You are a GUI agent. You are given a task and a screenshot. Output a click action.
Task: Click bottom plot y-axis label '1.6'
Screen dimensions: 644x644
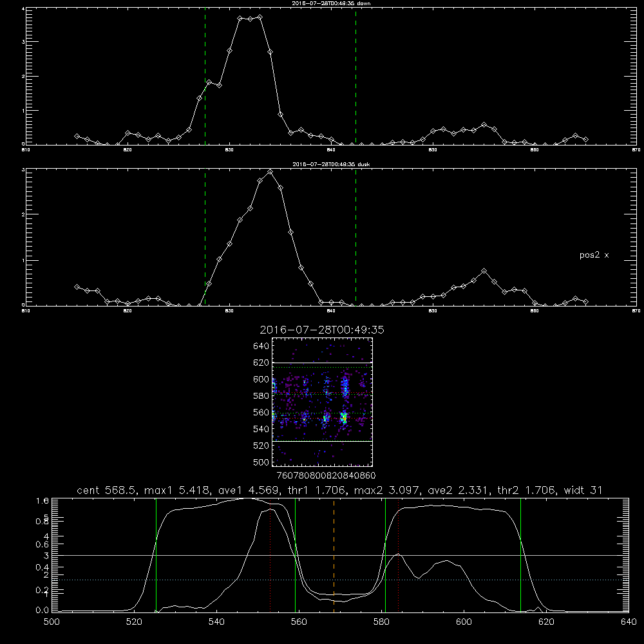[43, 501]
